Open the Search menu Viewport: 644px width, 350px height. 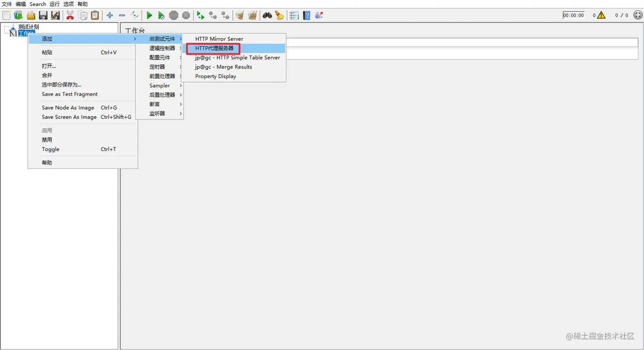click(38, 4)
